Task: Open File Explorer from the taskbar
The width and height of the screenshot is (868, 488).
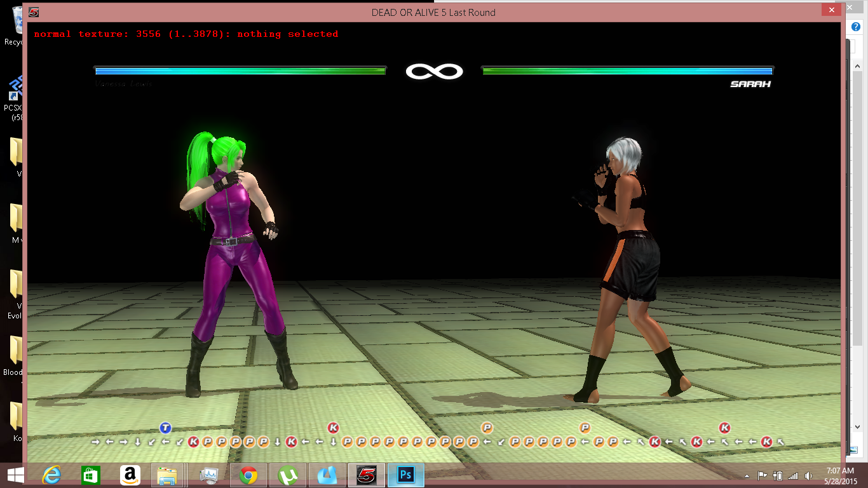Action: pos(168,475)
